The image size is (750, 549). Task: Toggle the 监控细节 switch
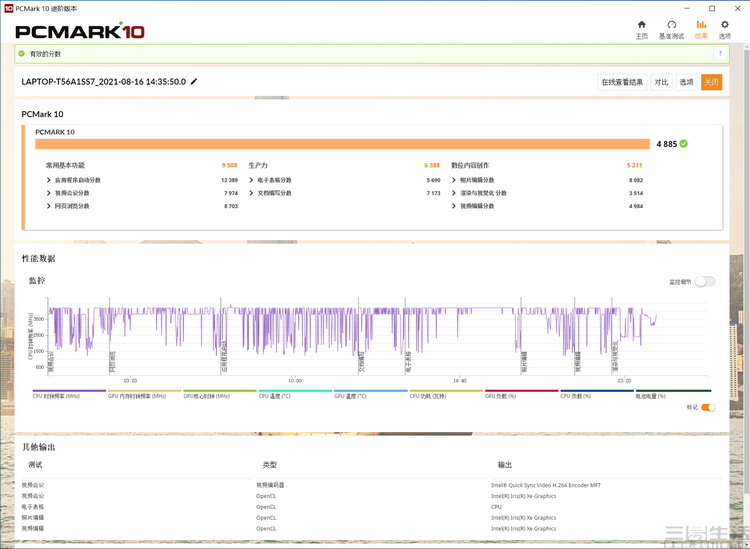tap(705, 282)
